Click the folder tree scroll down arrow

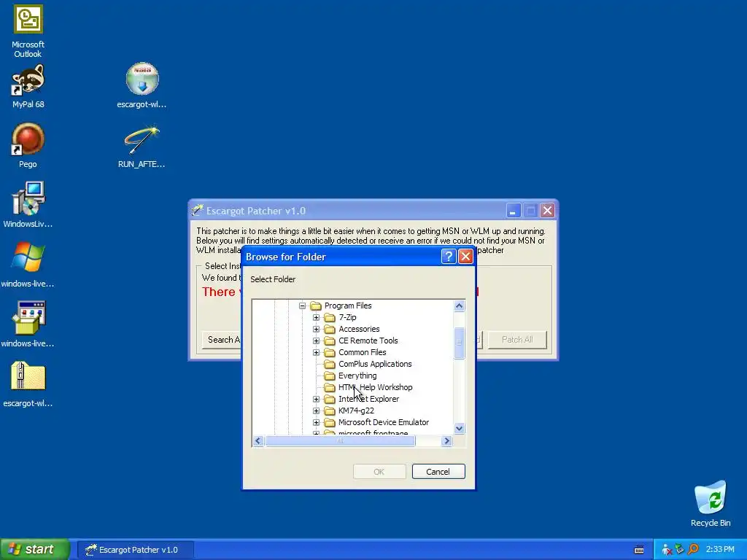pos(460,429)
